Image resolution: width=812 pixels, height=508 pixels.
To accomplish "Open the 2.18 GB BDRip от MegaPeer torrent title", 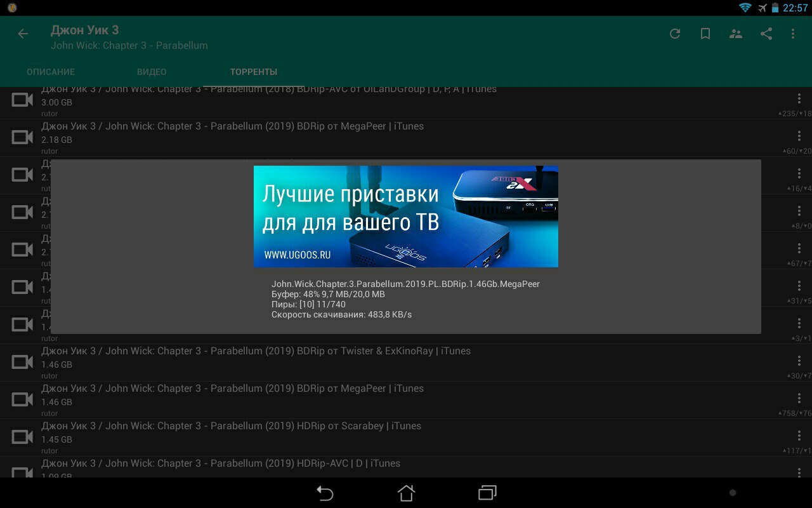I will pyautogui.click(x=232, y=126).
